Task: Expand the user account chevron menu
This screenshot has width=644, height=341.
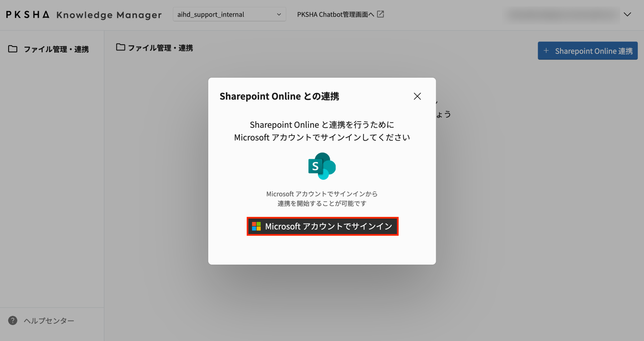Action: coord(627,14)
